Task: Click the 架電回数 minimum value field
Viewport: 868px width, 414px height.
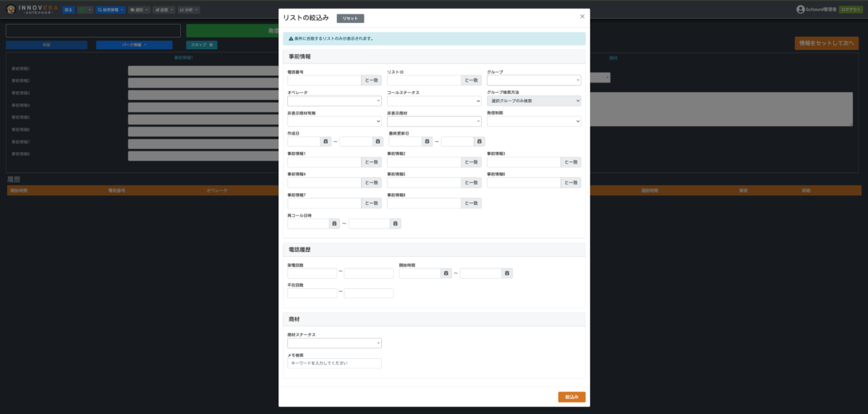Action: (x=312, y=274)
